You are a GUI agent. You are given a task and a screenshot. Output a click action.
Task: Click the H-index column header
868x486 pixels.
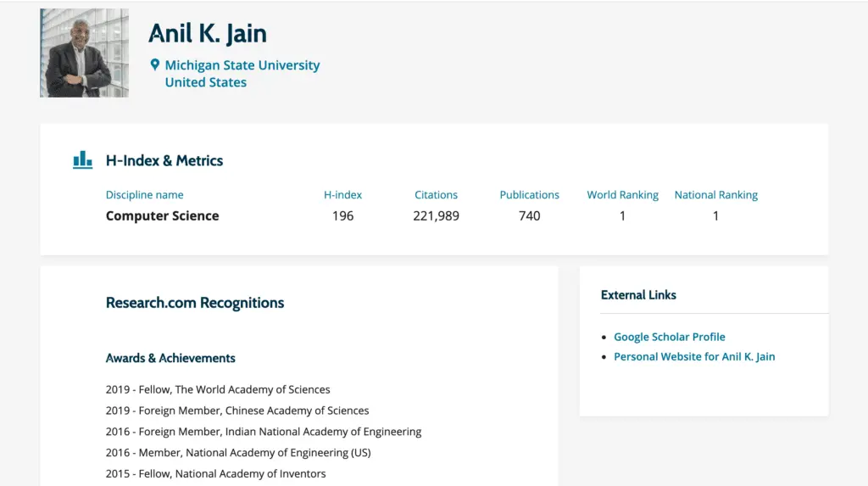coord(342,195)
